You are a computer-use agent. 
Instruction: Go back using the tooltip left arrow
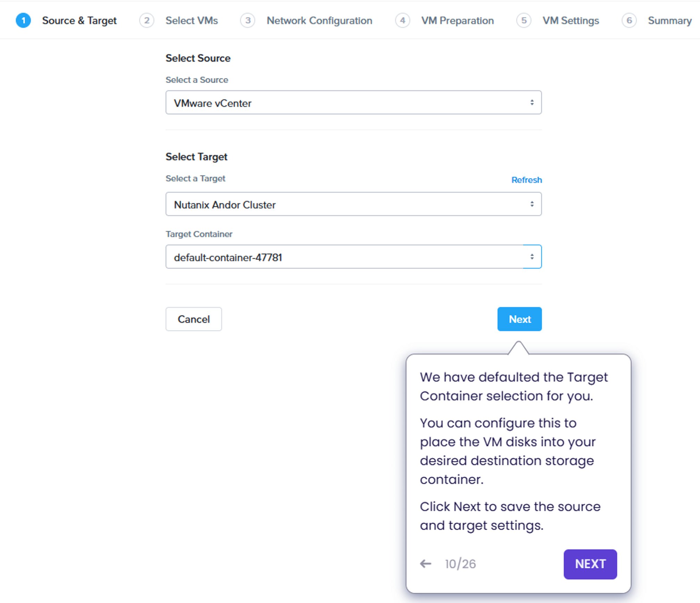(426, 563)
